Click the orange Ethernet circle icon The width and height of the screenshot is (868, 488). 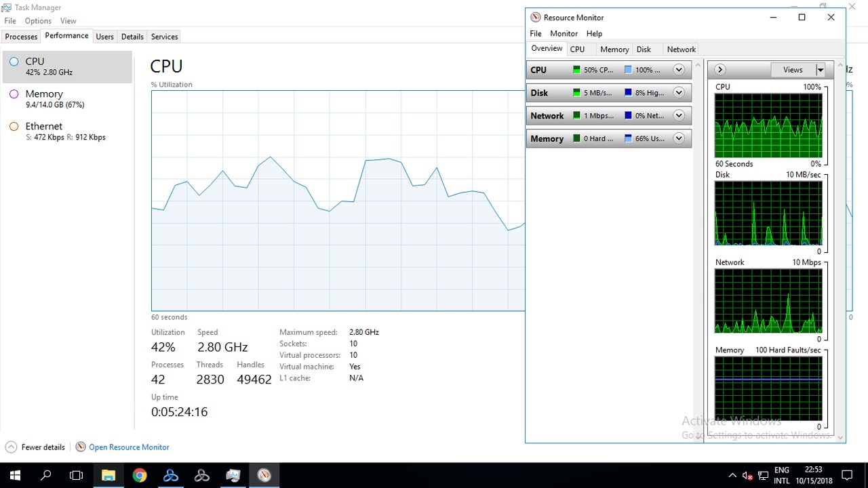[14, 127]
